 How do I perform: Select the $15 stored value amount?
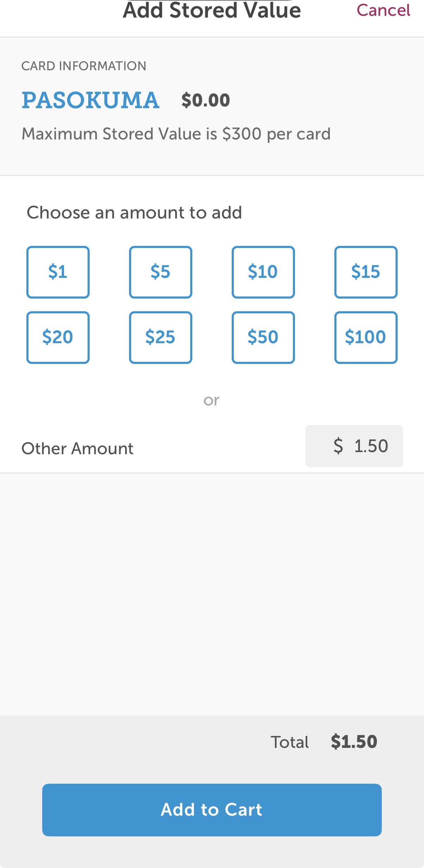tap(366, 272)
